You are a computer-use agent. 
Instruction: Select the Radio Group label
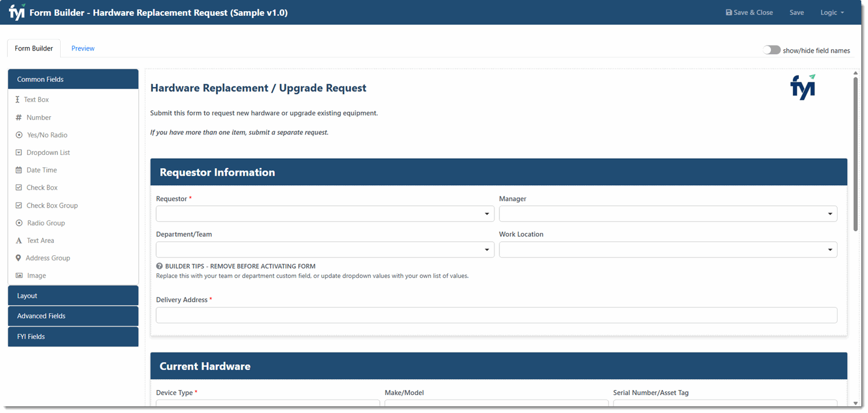coord(46,223)
